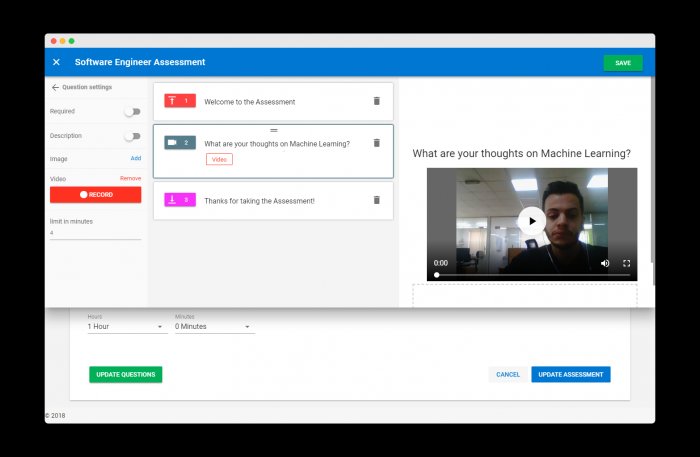
Task: Click the Add image link
Action: pos(135,158)
